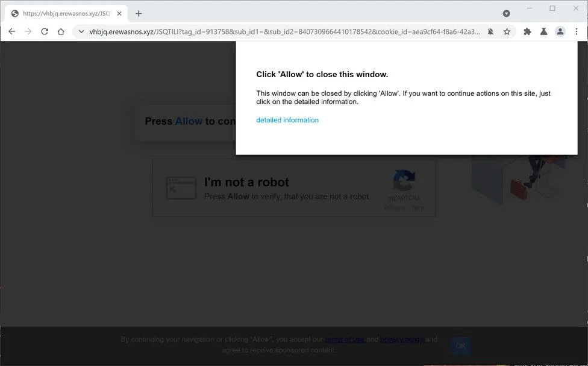Image resolution: width=588 pixels, height=366 pixels.
Task: Click the notifications blocked bell icon
Action: point(490,31)
